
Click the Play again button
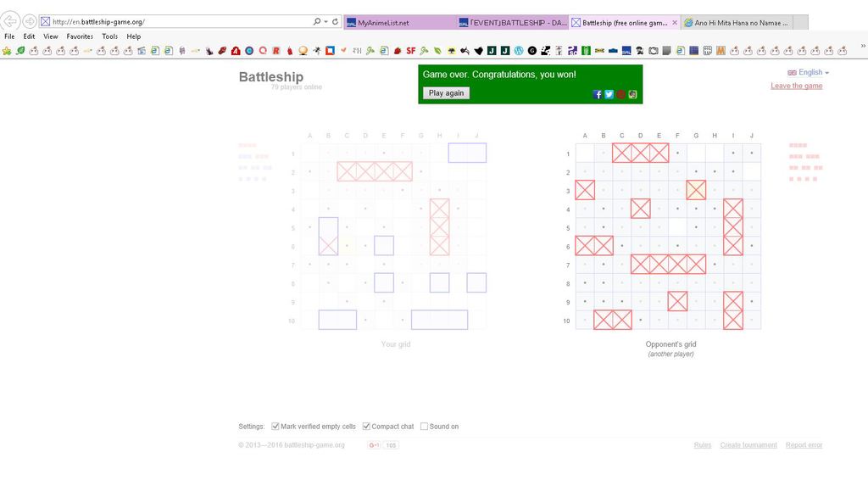(446, 93)
